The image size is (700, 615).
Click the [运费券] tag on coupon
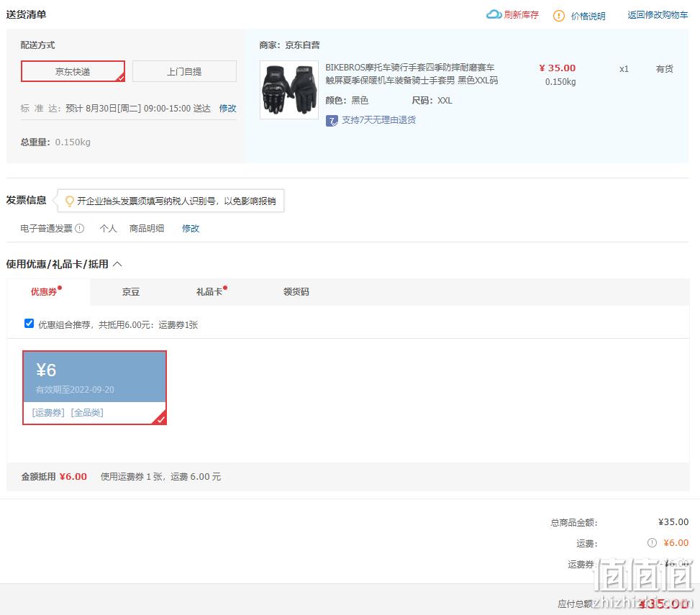(48, 413)
